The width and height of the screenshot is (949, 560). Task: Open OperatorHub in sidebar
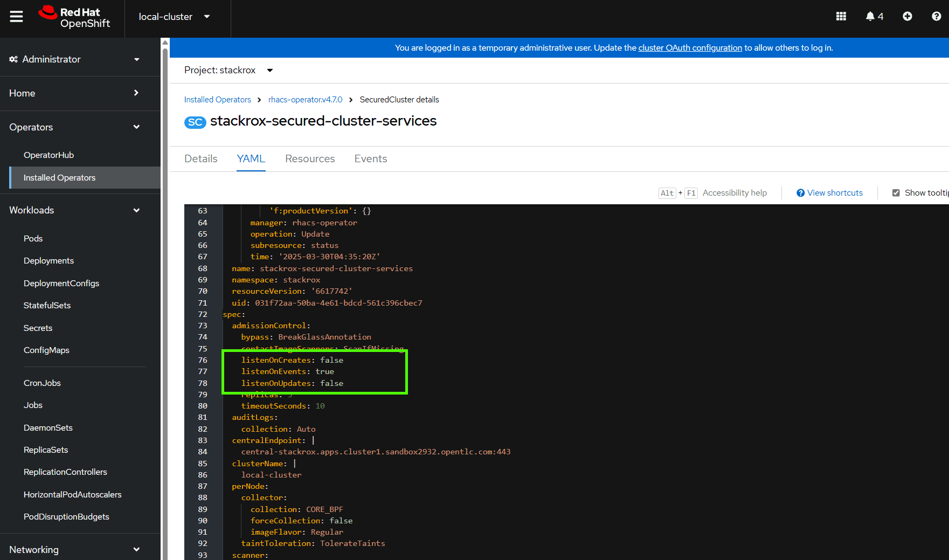tap(49, 155)
